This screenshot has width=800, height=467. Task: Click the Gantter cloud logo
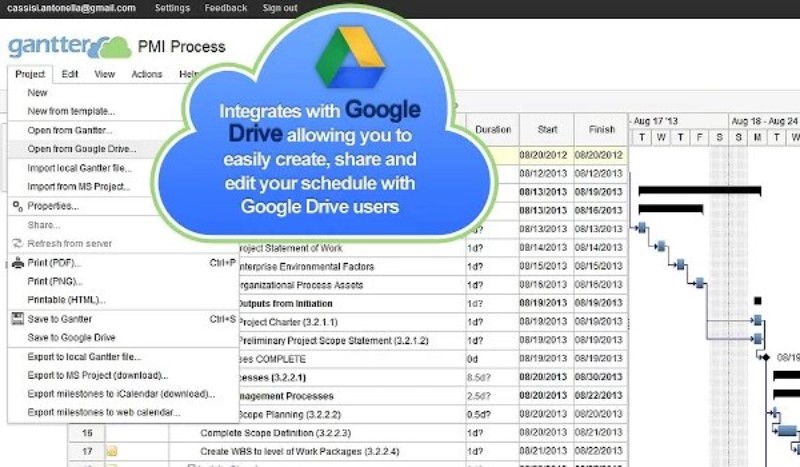pyautogui.click(x=69, y=46)
